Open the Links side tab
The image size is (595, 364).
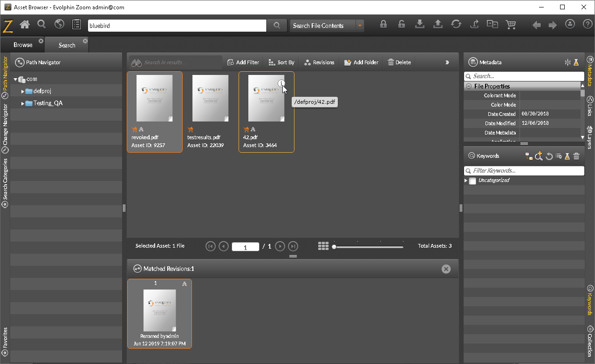click(x=590, y=106)
